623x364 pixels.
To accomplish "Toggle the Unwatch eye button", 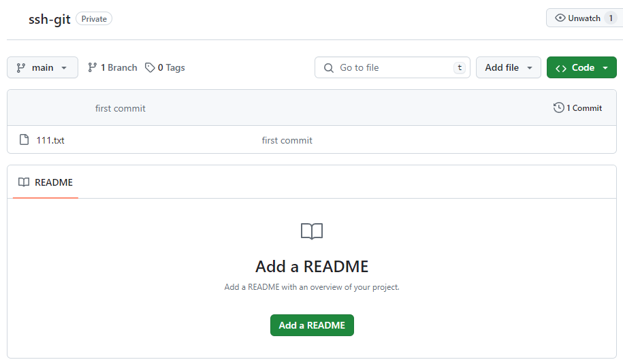I will (x=577, y=18).
